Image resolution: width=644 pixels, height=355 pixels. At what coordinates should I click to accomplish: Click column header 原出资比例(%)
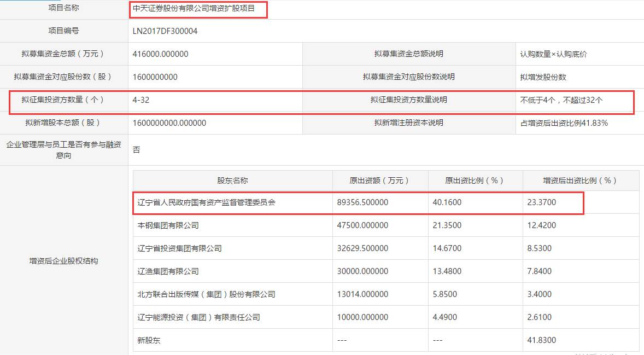click(476, 181)
